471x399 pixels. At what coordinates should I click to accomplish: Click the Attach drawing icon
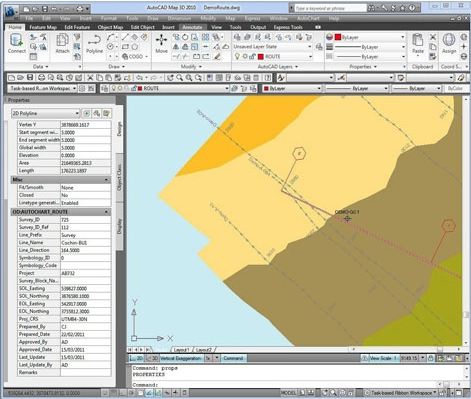[x=62, y=44]
